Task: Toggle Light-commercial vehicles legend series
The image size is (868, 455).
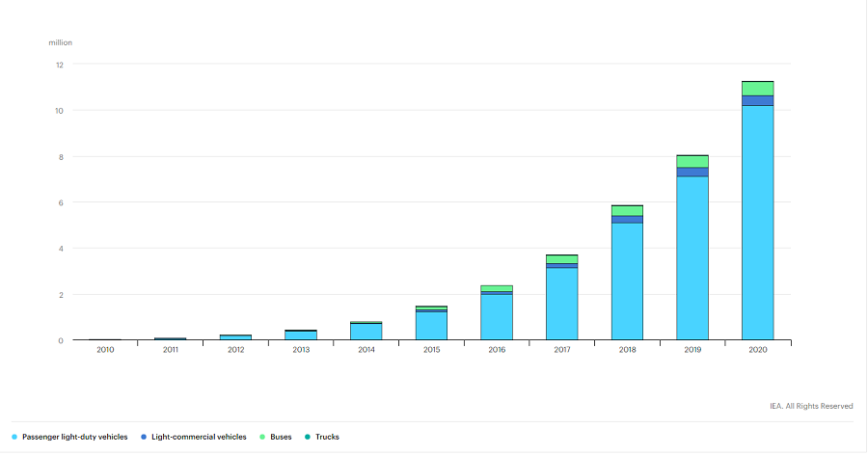Action: pyautogui.click(x=200, y=437)
